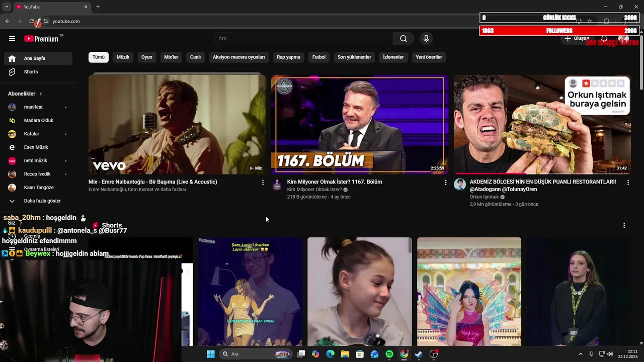
Task: Open the YouTube hamburger guide menu
Action: [12, 39]
